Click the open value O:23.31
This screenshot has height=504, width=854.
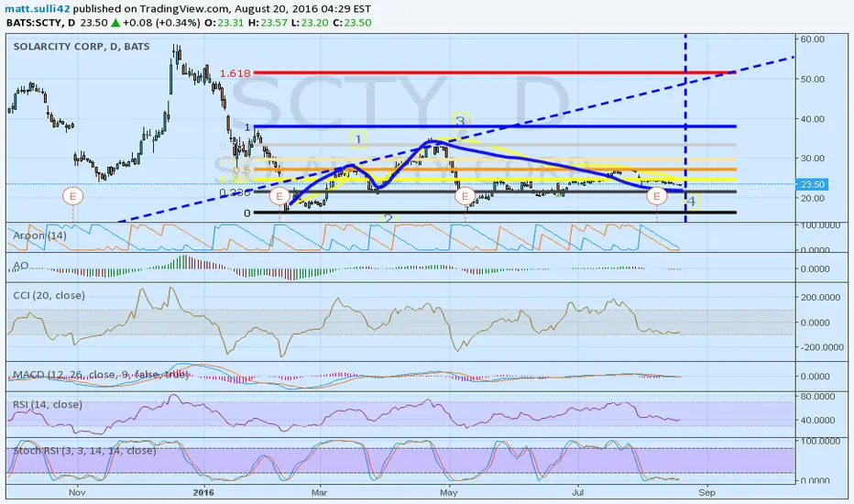click(x=224, y=23)
